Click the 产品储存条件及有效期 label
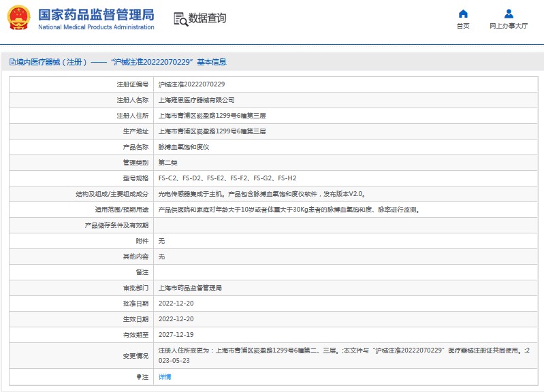The height and width of the screenshot is (392, 544). [x=116, y=225]
